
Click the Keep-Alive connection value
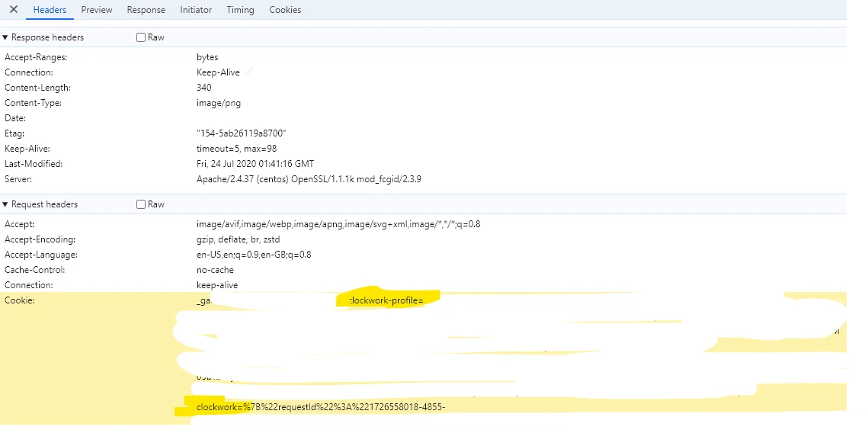point(218,72)
